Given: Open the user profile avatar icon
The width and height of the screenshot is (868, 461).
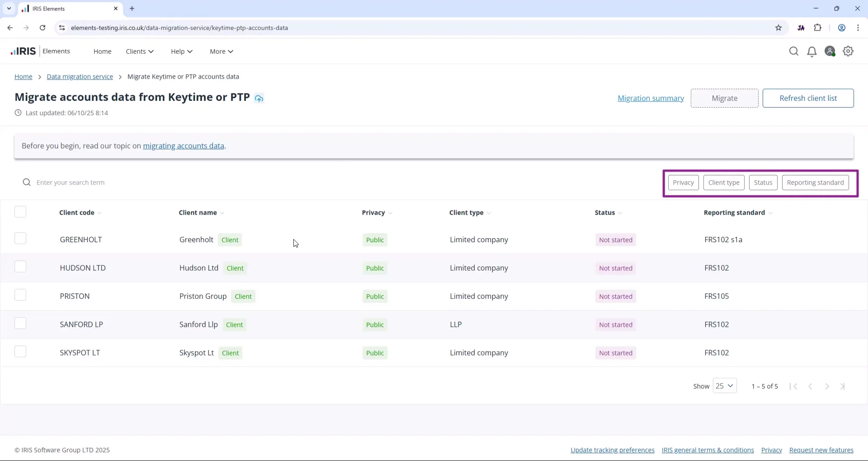Looking at the screenshot, I should [x=830, y=52].
